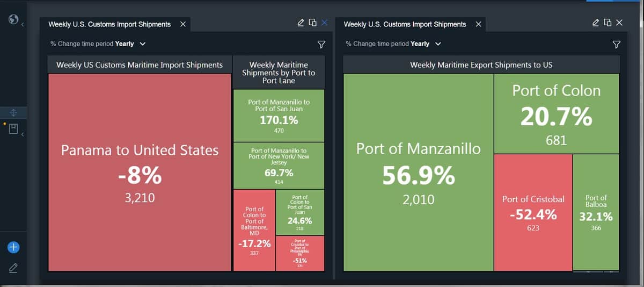Click edit pencil icon on right panel
Image resolution: width=644 pixels, height=287 pixels.
pyautogui.click(x=596, y=23)
